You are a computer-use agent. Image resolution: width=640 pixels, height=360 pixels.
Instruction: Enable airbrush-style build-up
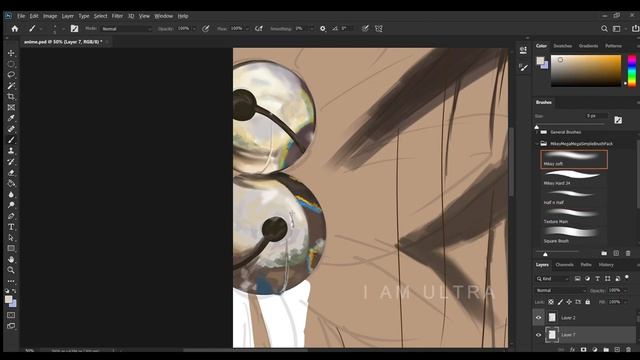pyautogui.click(x=259, y=29)
